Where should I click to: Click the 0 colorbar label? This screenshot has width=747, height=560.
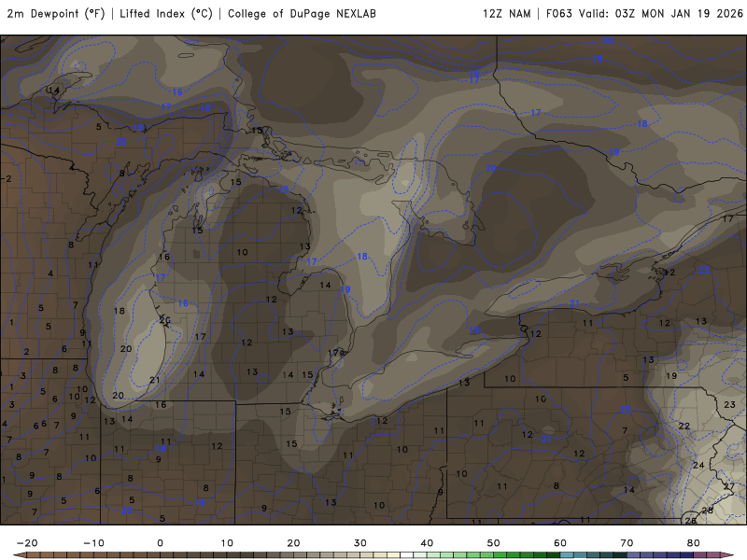coord(160,543)
